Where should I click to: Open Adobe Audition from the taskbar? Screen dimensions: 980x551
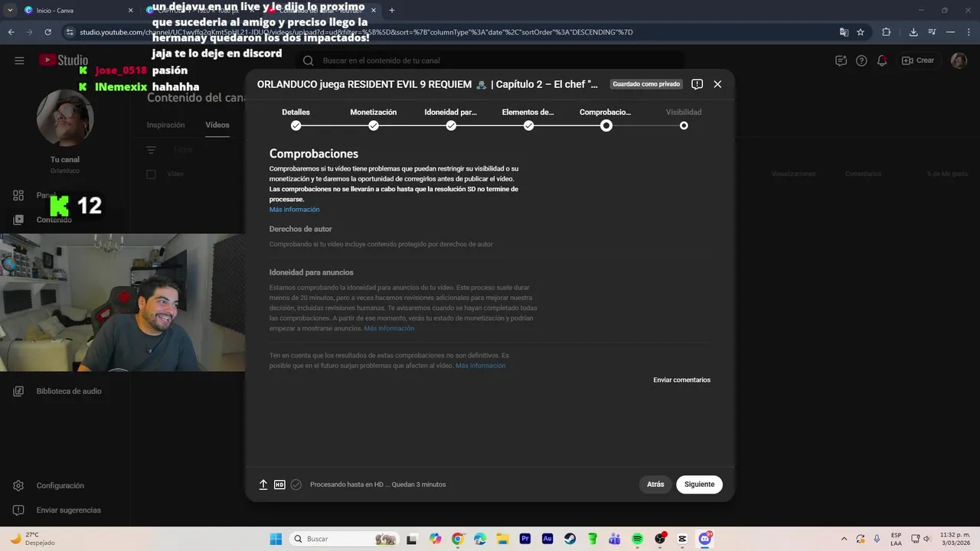click(547, 539)
